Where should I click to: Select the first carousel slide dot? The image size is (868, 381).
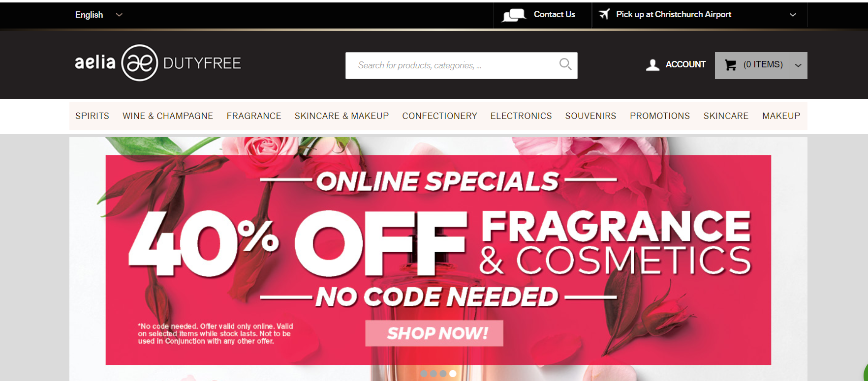pos(424,374)
